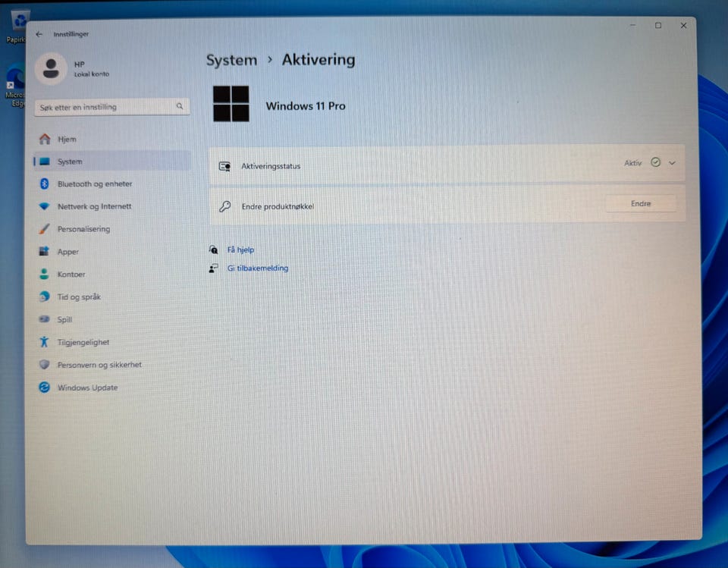The image size is (728, 568).
Task: Open Bluetooth og enheter settings
Action: click(112, 184)
